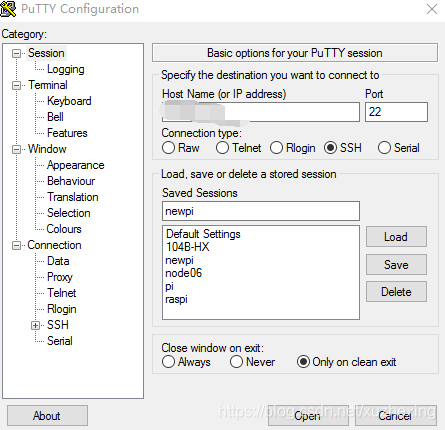Open the Keyboard settings category
Image resolution: width=445 pixels, height=430 pixels.
[x=69, y=101]
